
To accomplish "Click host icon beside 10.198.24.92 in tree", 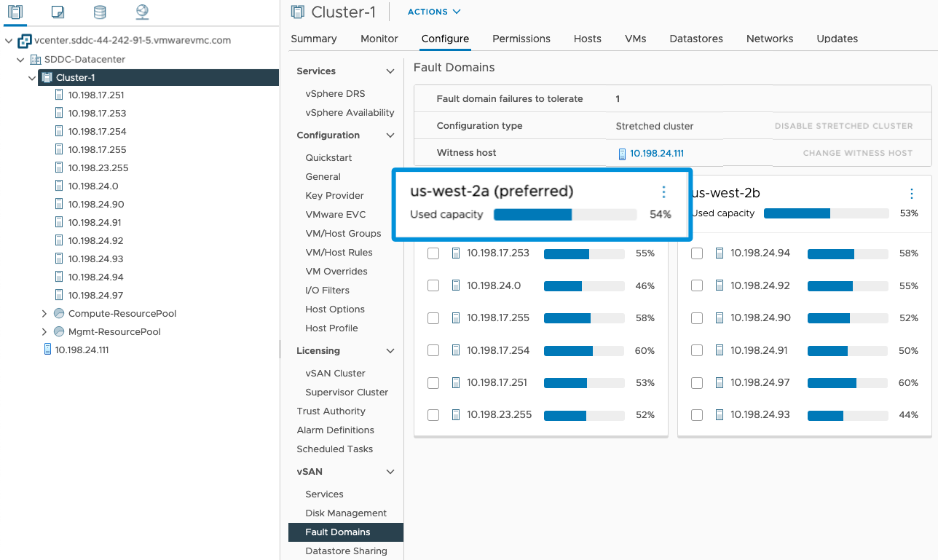I will click(x=60, y=240).
